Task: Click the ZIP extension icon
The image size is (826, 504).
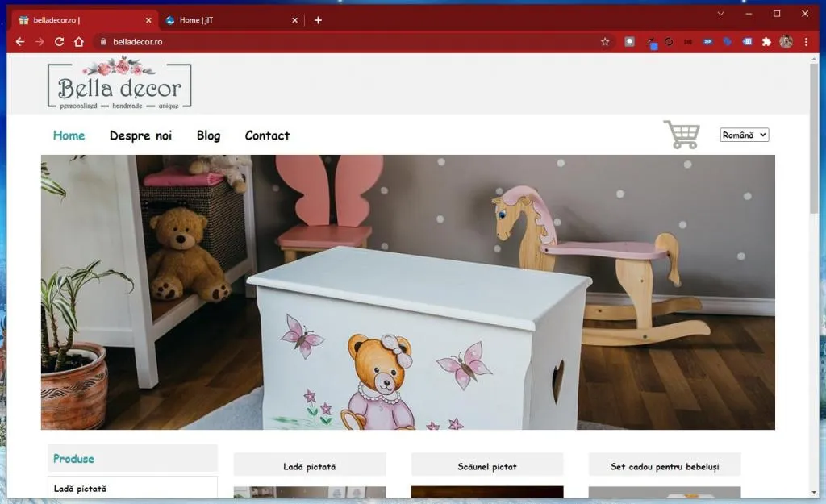Action: point(708,42)
